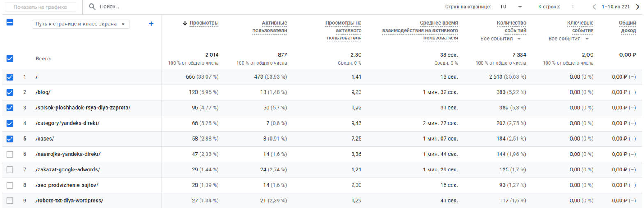
Task: Go to the next page of rows
Action: point(638,7)
